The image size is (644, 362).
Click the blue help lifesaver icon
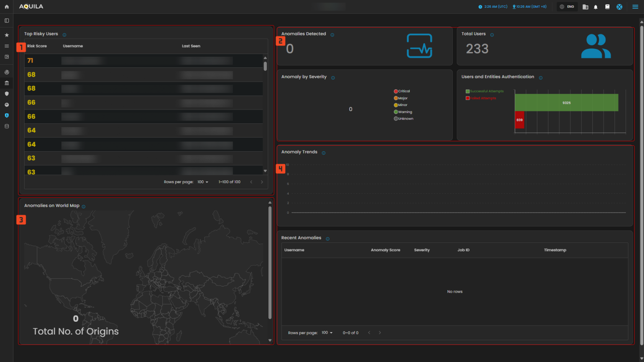(619, 7)
